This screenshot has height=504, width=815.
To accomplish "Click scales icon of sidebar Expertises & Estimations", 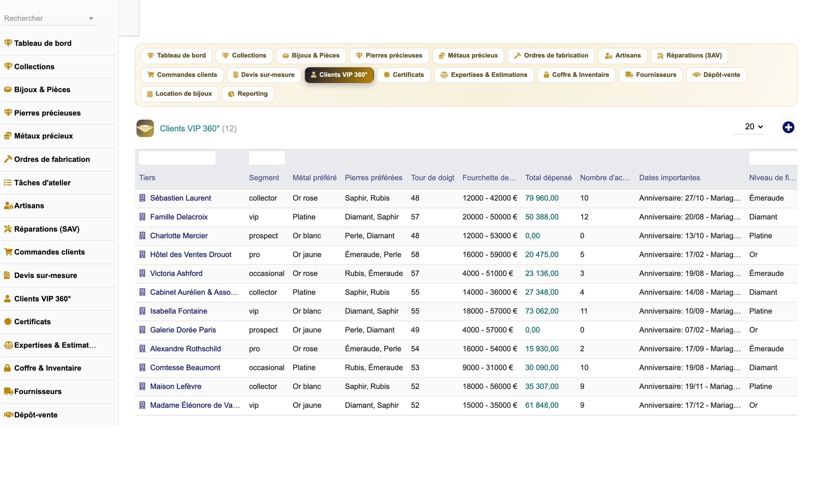I will 8,345.
